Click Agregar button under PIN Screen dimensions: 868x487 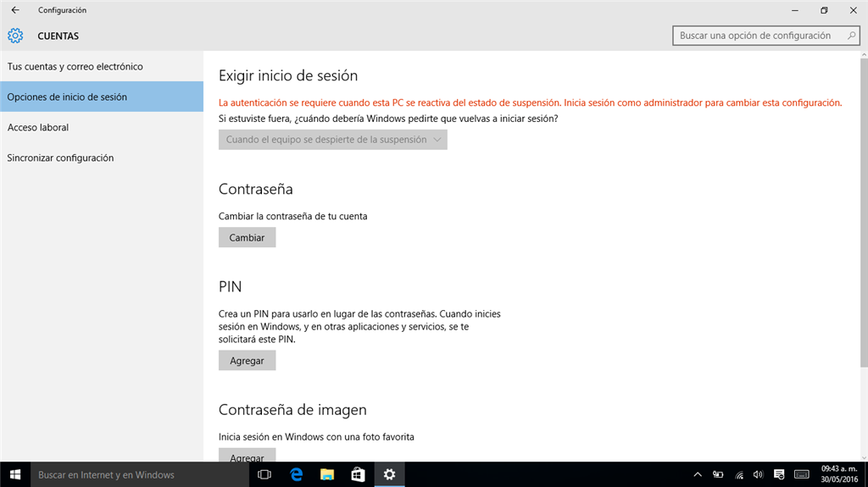coord(247,360)
